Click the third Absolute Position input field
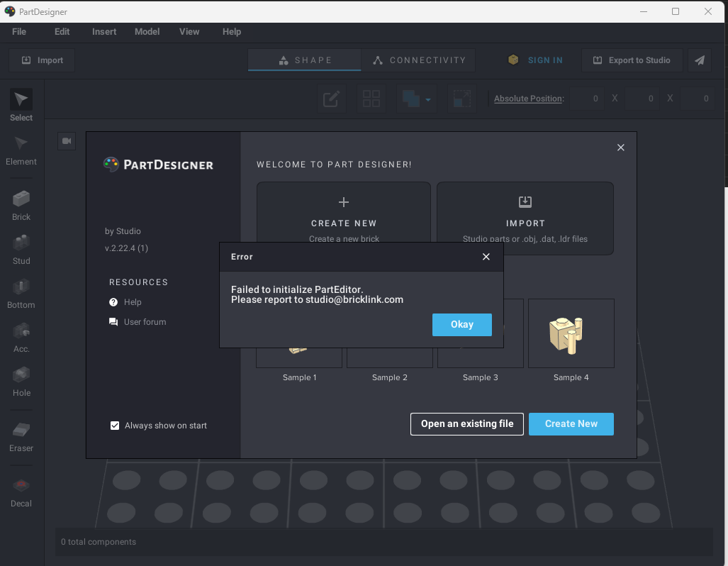728x566 pixels. tap(698, 99)
